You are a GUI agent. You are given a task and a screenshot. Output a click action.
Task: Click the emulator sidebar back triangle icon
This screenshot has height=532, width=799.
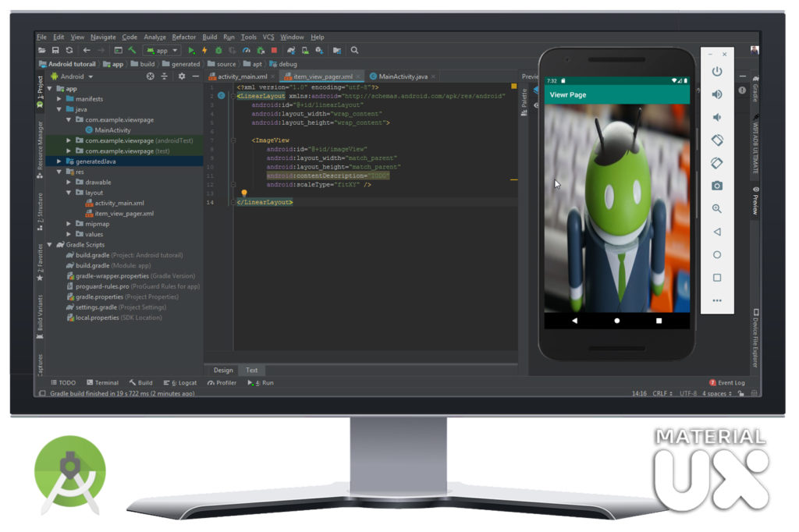[x=717, y=232]
